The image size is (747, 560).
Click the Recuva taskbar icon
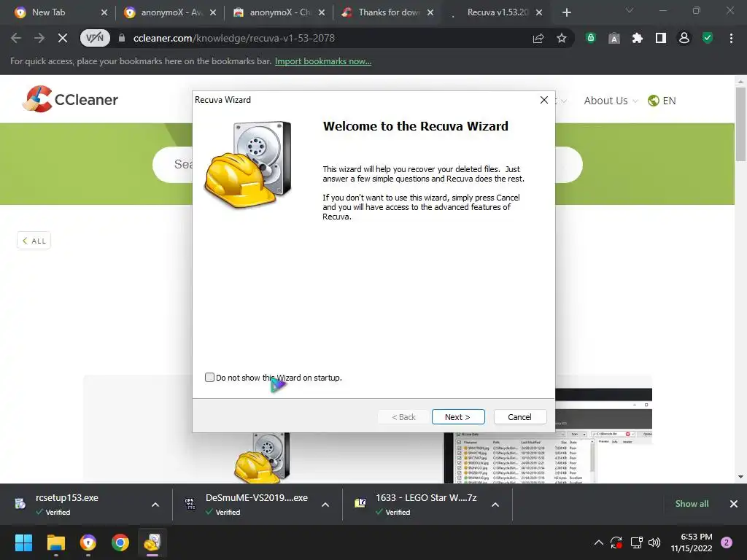152,542
